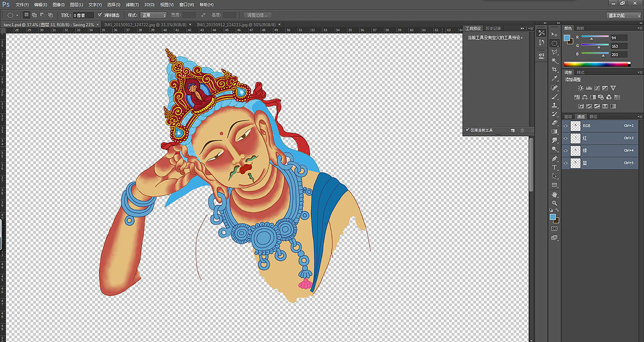Select the Dodge tool

(x=554, y=149)
